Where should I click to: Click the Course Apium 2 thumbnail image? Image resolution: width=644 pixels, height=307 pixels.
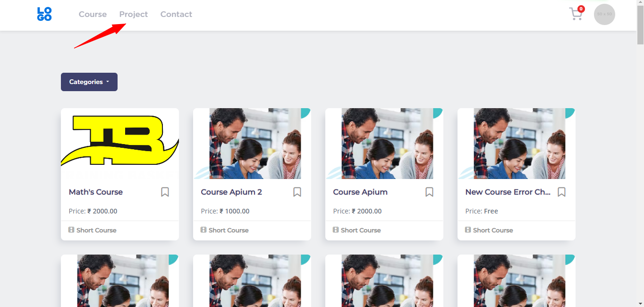click(252, 143)
